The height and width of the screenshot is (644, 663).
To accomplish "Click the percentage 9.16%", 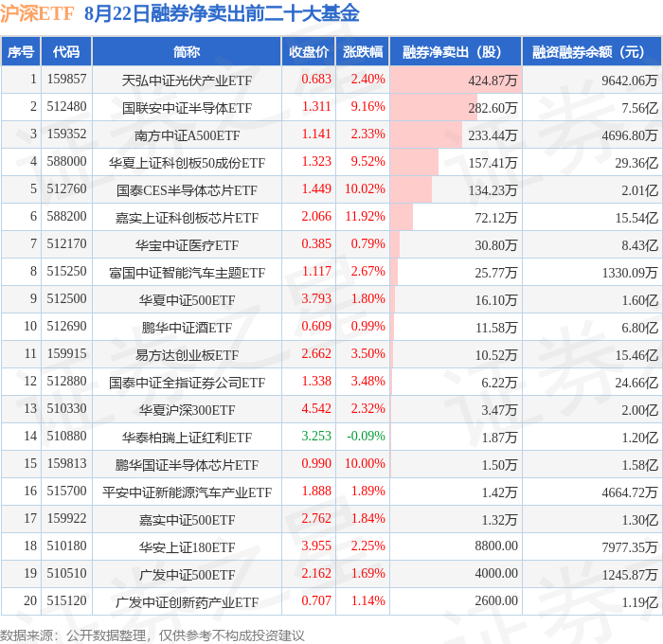I will click(x=367, y=107).
